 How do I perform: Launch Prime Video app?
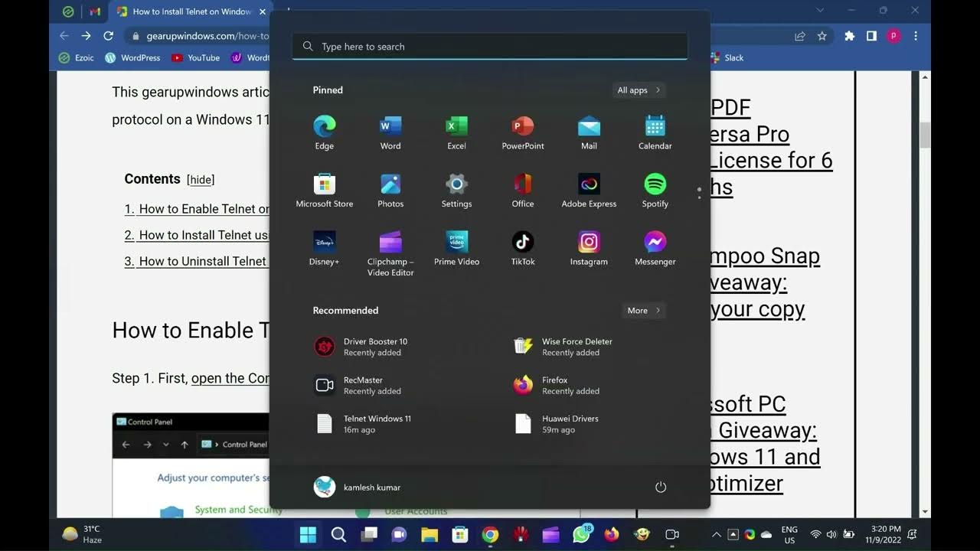[x=456, y=249]
